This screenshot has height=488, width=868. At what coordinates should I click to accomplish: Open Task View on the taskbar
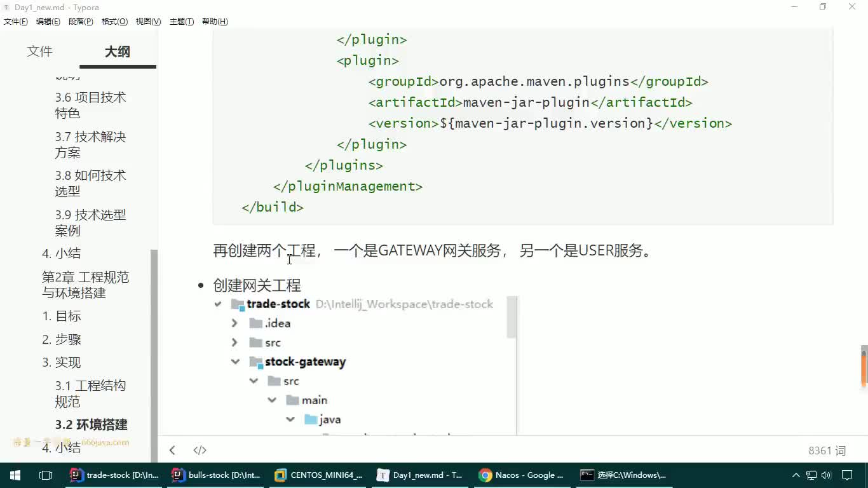(x=46, y=475)
